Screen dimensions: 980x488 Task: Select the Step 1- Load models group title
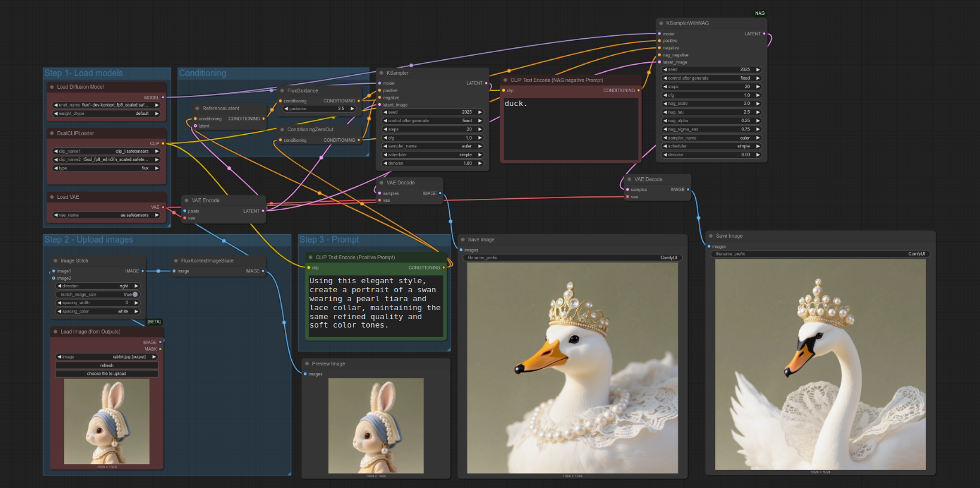pyautogui.click(x=83, y=73)
